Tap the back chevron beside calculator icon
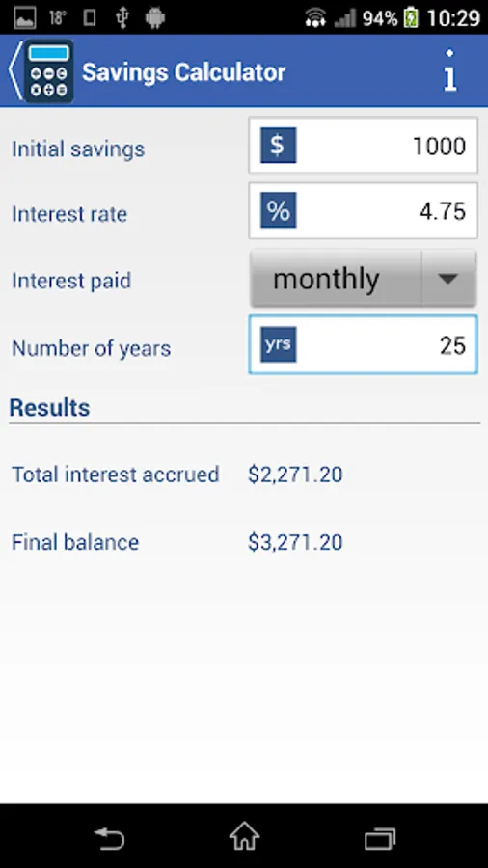 tap(14, 71)
